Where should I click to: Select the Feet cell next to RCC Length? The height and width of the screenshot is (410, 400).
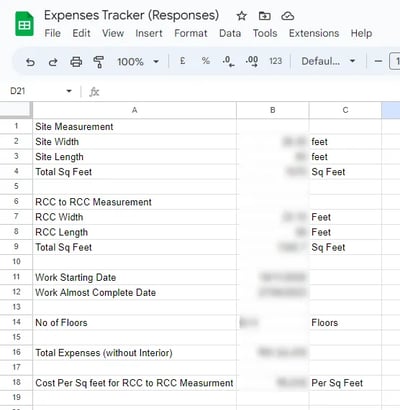[345, 232]
